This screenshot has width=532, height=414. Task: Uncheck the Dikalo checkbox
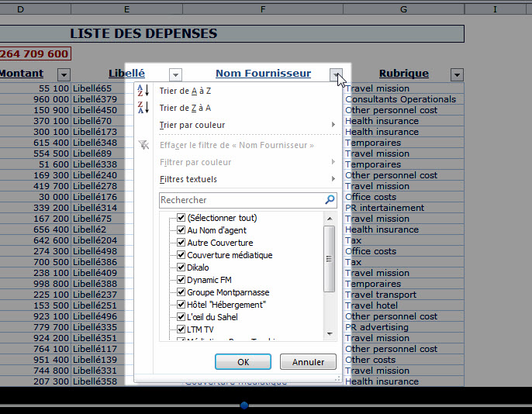[181, 267]
